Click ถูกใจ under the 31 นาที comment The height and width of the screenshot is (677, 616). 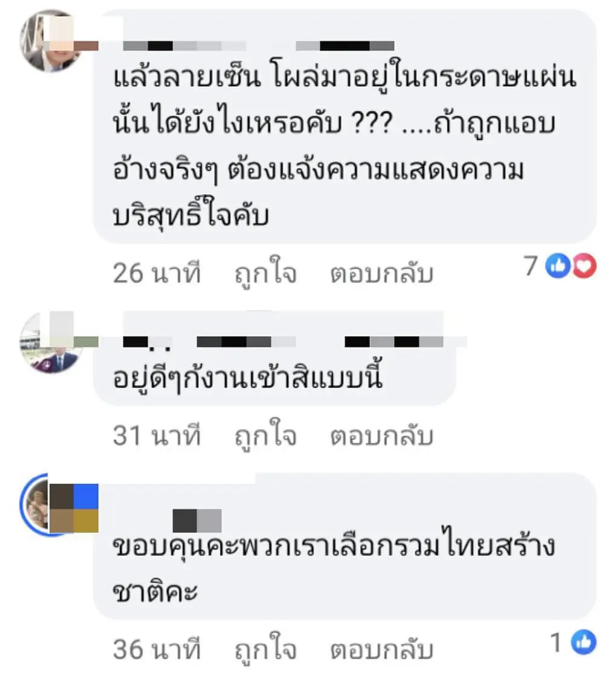266,435
